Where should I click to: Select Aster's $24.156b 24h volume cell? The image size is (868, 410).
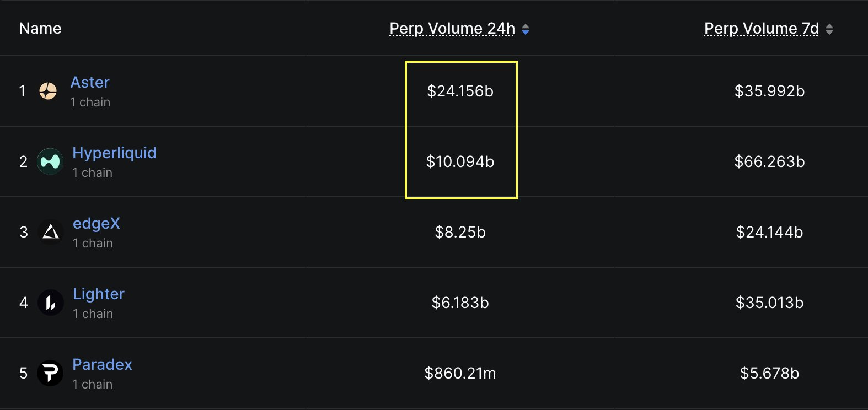tap(460, 91)
